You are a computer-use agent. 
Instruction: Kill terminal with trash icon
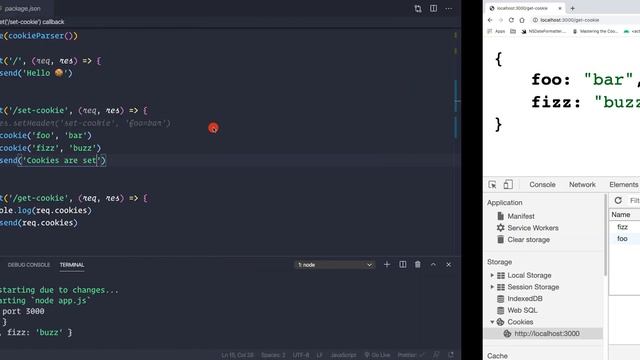pyautogui.click(x=418, y=264)
